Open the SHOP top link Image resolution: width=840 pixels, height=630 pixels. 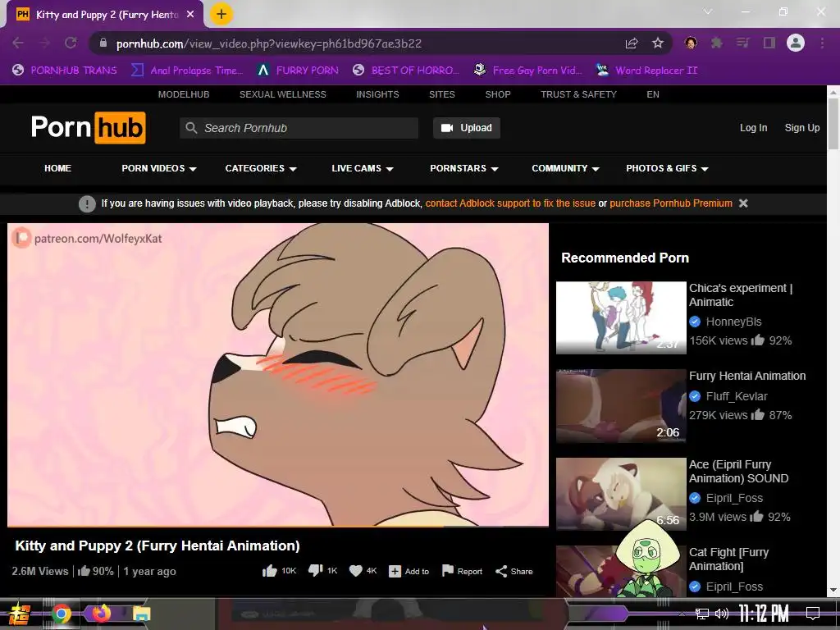click(498, 94)
